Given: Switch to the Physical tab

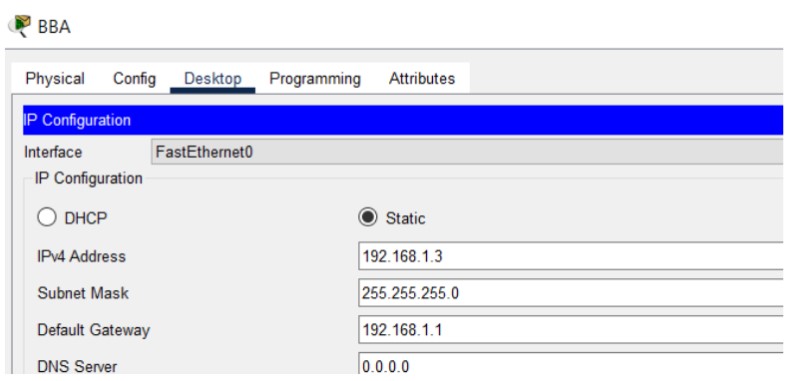Looking at the screenshot, I should (55, 79).
